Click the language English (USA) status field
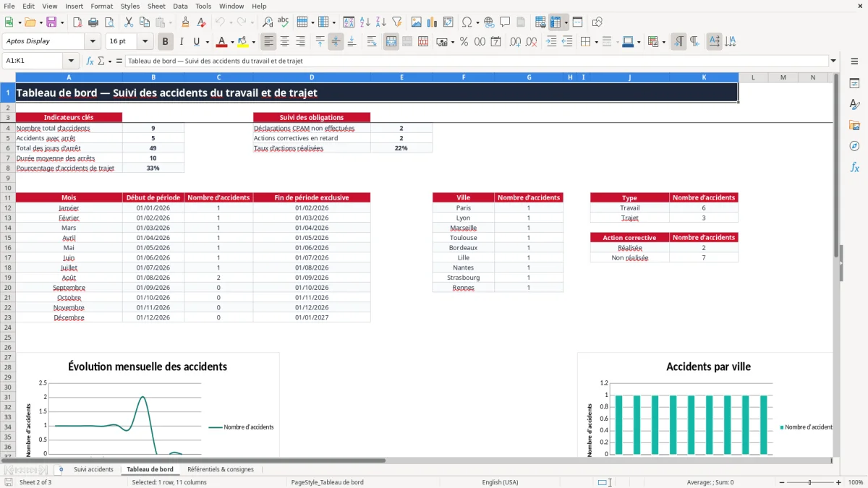868x488 pixels. (x=501, y=482)
